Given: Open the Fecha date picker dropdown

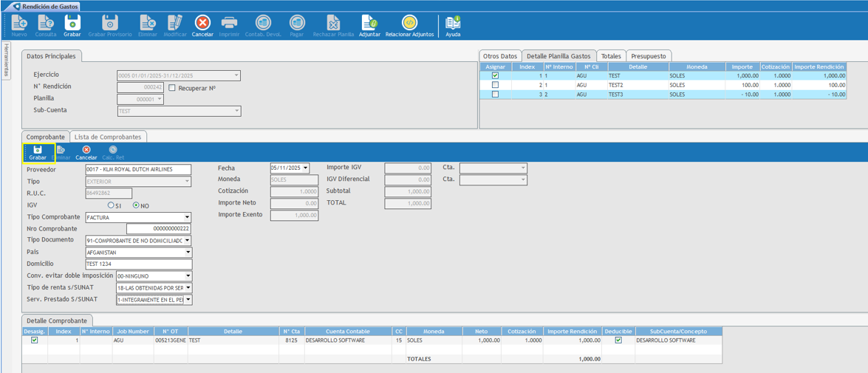Looking at the screenshot, I should tap(306, 168).
